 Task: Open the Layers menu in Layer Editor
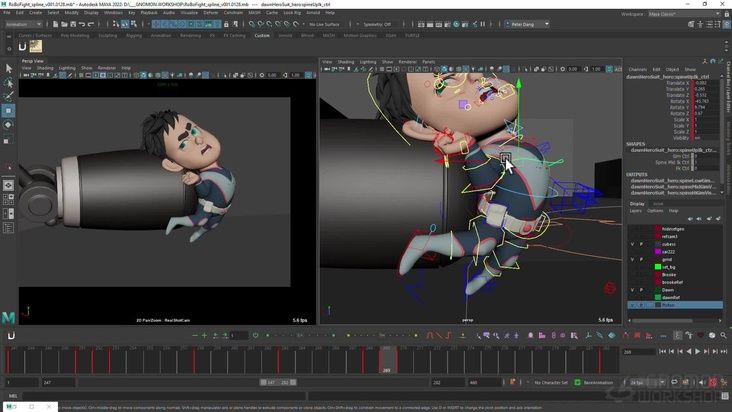click(635, 211)
